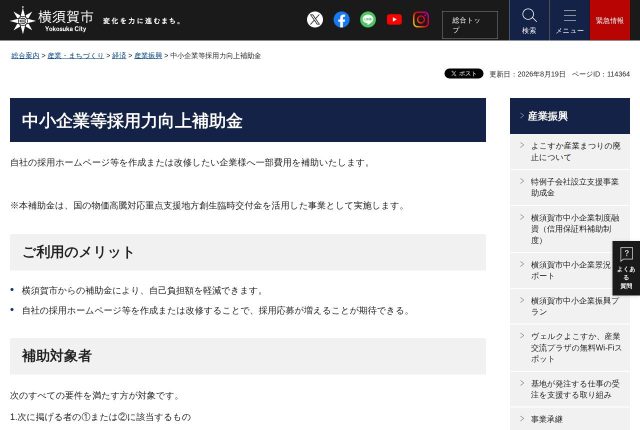This screenshot has height=430, width=640.
Task: Open the よくある質問 floating FAQ button
Action: point(626,268)
